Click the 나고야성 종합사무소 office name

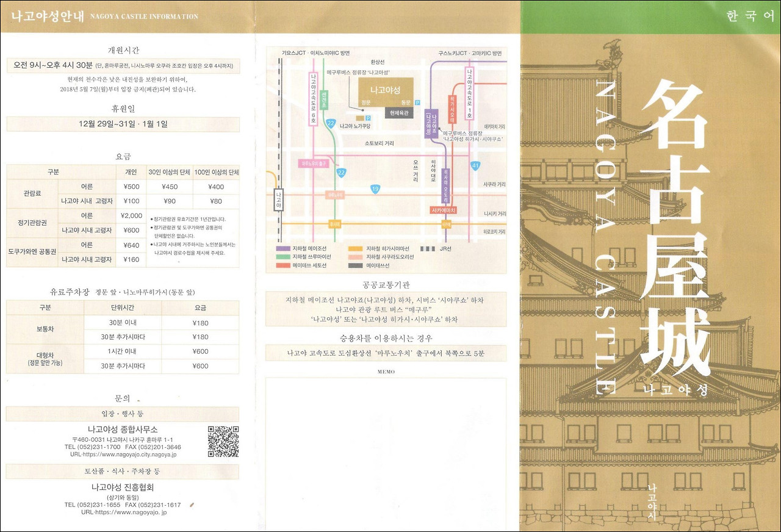123,430
